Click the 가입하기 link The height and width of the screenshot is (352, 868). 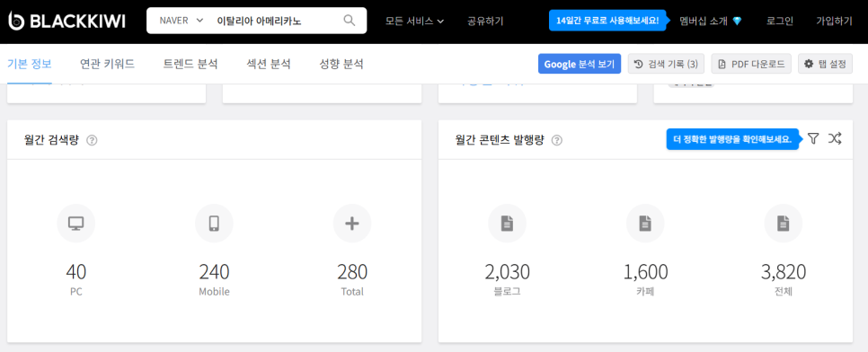click(x=834, y=21)
